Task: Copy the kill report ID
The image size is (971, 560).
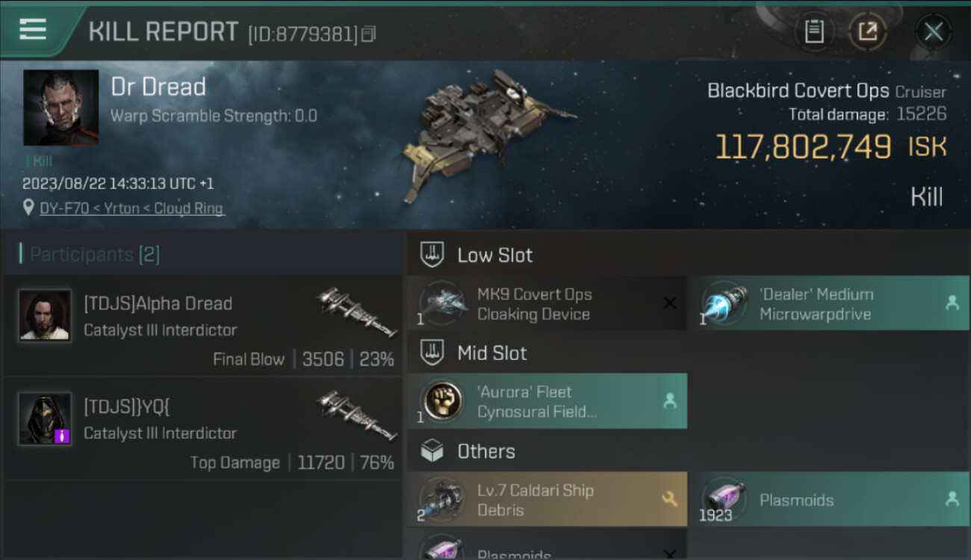Action: click(368, 34)
